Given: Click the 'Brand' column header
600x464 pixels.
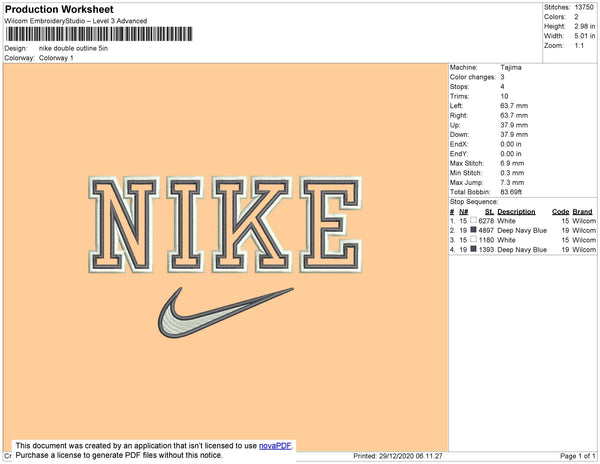Looking at the screenshot, I should 582,212.
